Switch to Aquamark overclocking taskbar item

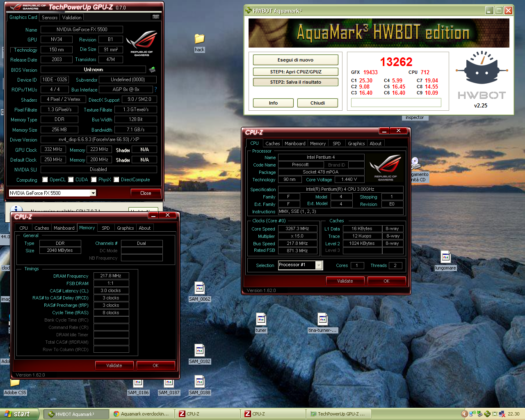[142, 414]
